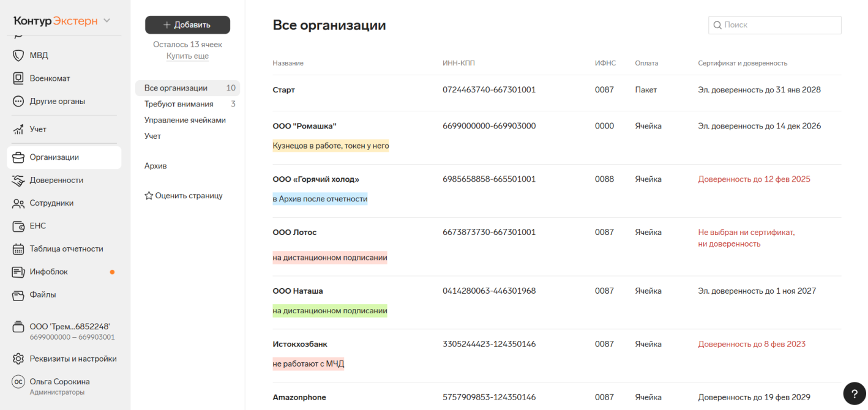Click the ИНН-КПП value 6699000000-669903000
Screen dimensions: 868x410
(x=489, y=126)
